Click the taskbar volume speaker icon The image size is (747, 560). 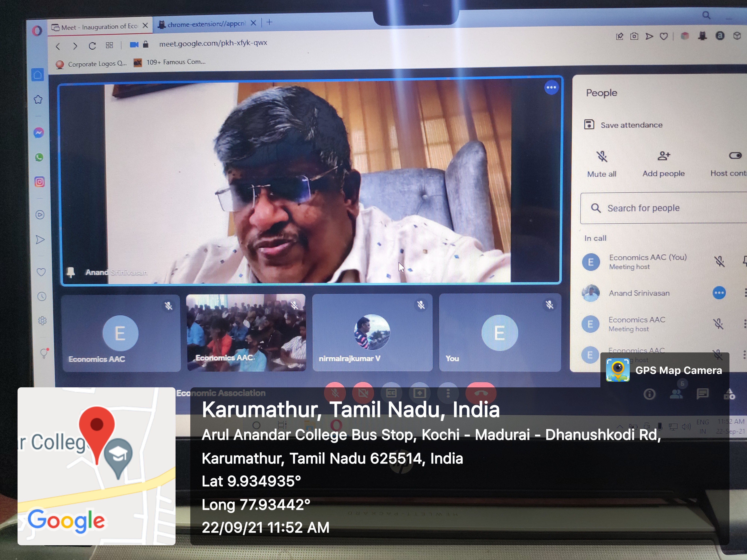[x=686, y=426]
